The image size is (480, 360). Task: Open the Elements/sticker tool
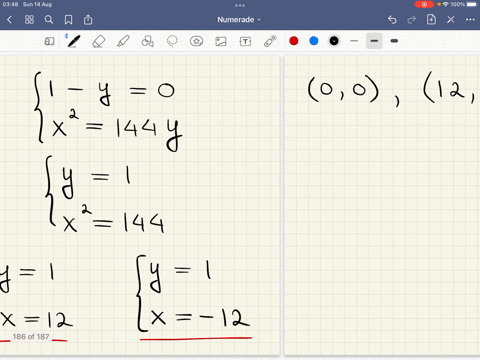pyautogui.click(x=196, y=41)
